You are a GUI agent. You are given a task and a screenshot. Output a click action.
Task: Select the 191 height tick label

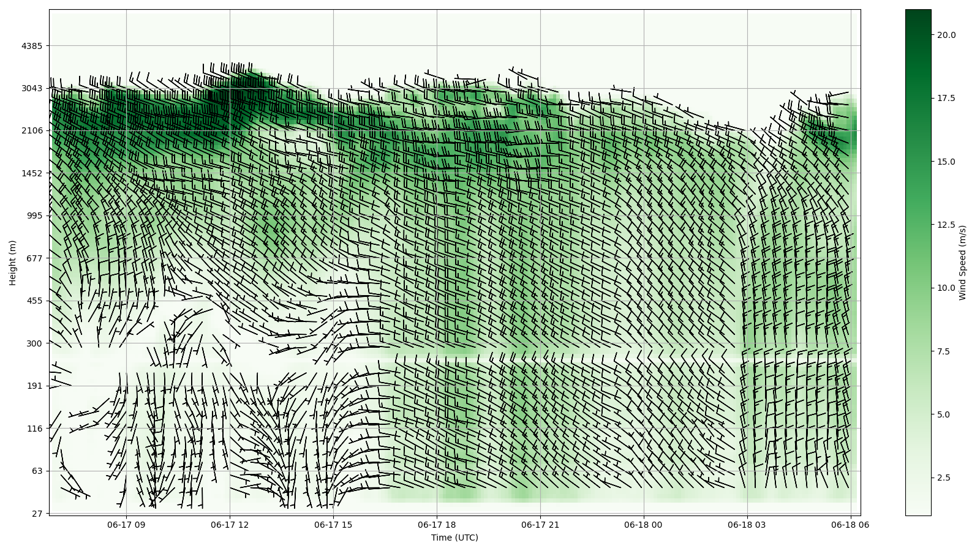(34, 386)
